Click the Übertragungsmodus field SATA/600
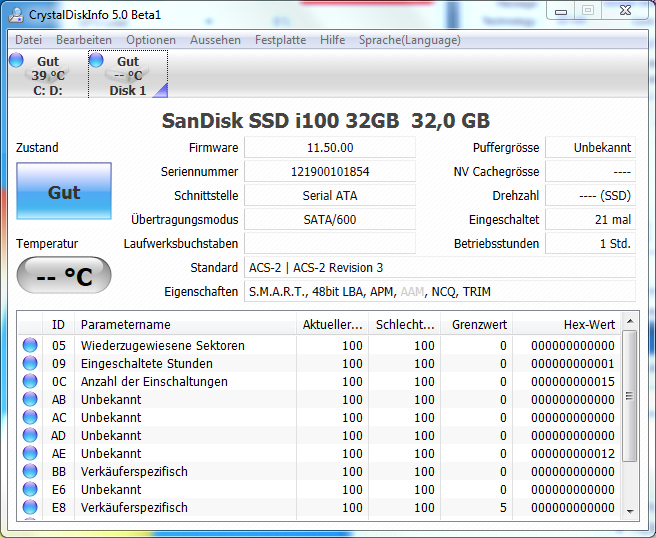The width and height of the screenshot is (656, 538). coord(330,219)
